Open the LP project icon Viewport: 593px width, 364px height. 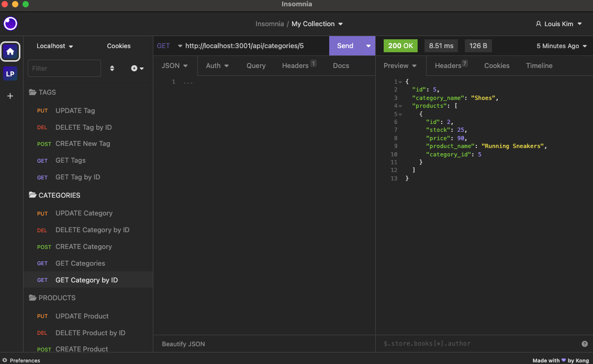click(10, 73)
